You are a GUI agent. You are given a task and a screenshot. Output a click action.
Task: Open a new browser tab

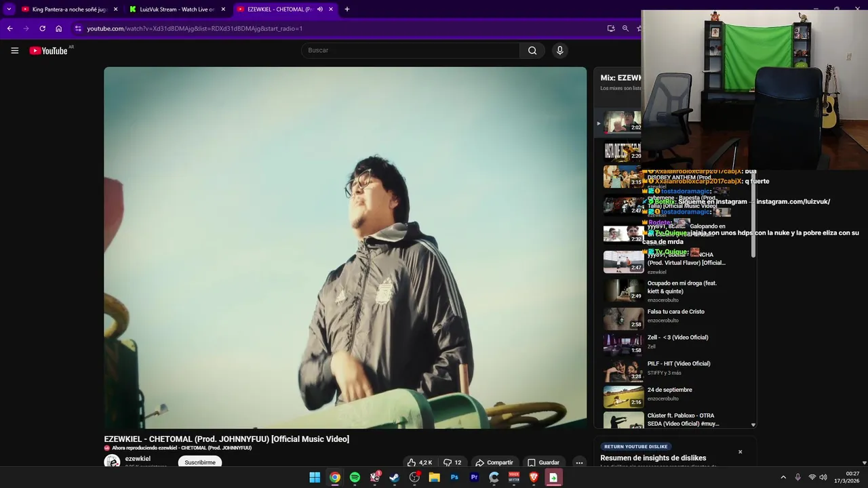point(347,9)
